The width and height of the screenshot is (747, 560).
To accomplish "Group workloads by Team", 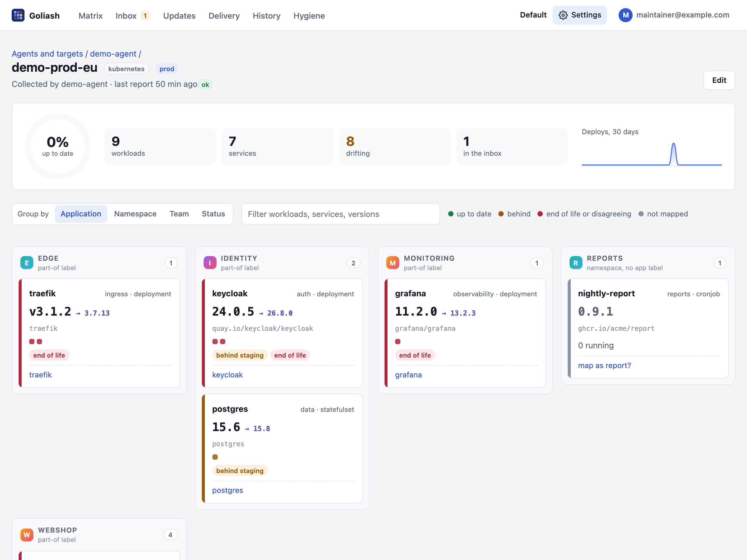I will (x=179, y=214).
